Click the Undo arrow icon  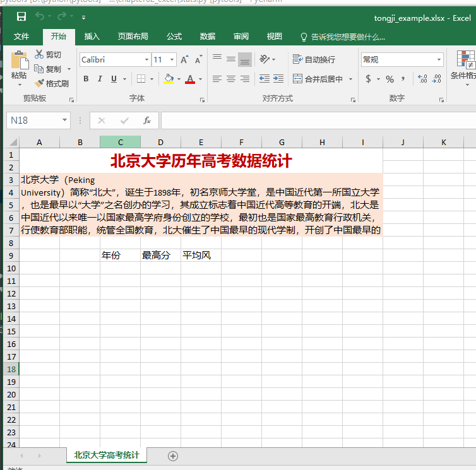40,16
